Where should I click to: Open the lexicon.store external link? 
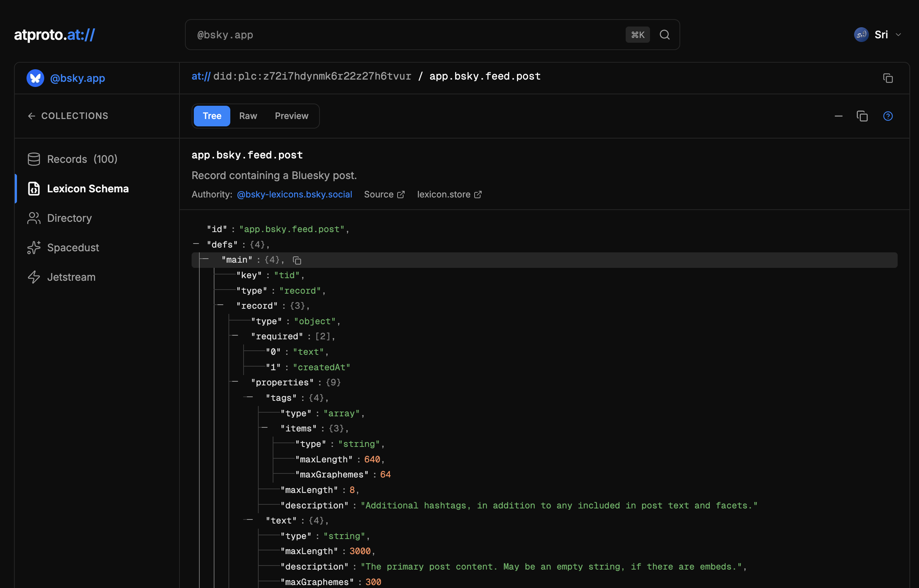tap(449, 195)
